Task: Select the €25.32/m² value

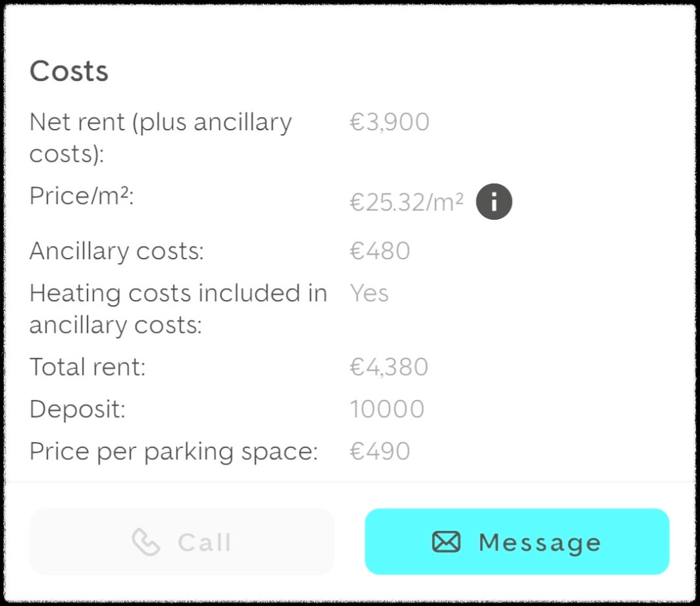Action: (407, 203)
